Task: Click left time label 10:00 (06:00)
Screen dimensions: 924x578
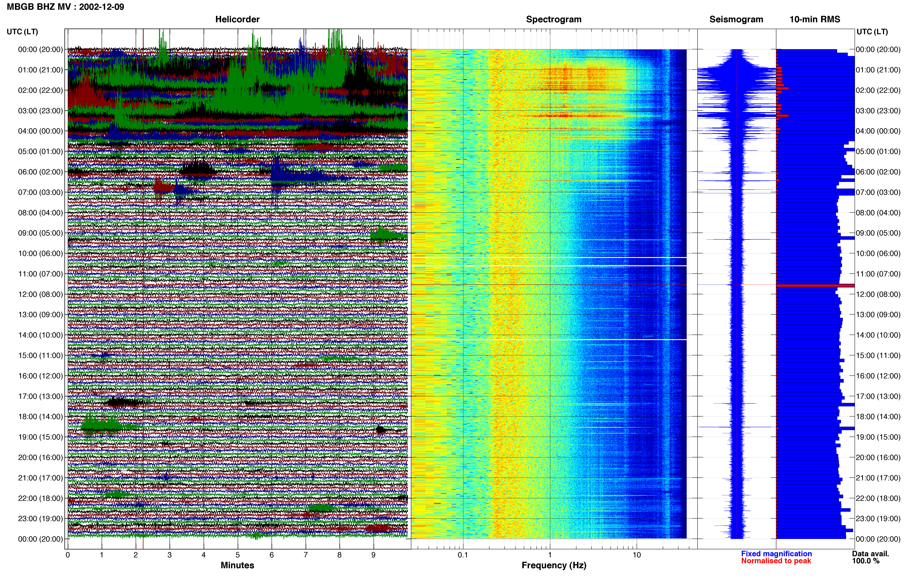Action: (41, 253)
